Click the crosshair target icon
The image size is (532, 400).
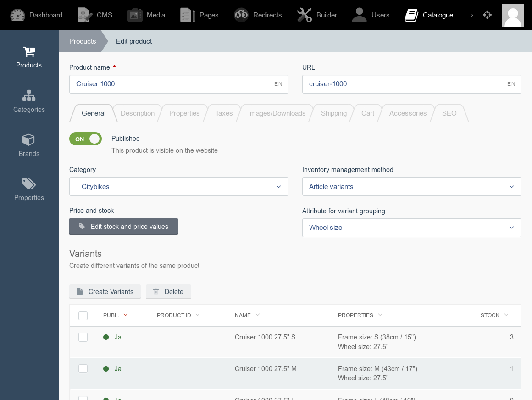click(x=487, y=15)
